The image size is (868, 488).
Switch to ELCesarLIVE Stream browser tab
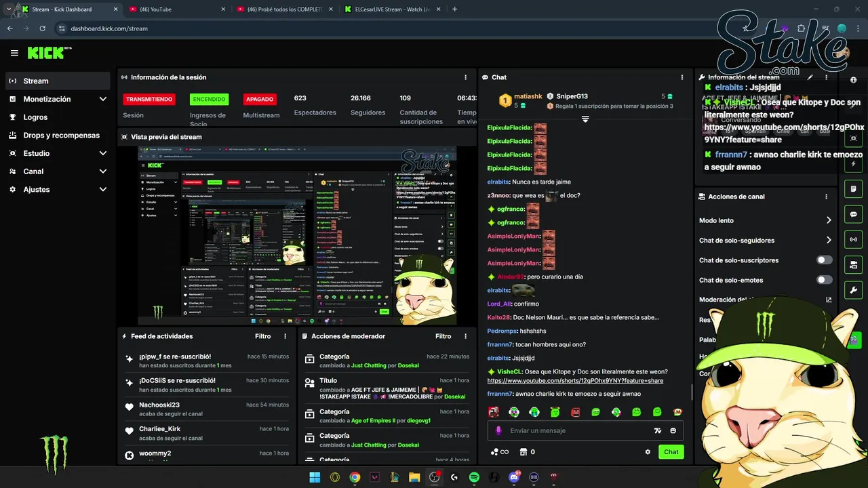coord(393,9)
